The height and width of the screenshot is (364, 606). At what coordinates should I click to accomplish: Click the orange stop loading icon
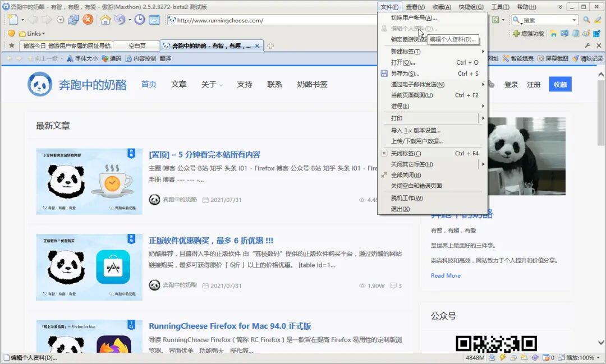(x=88, y=20)
